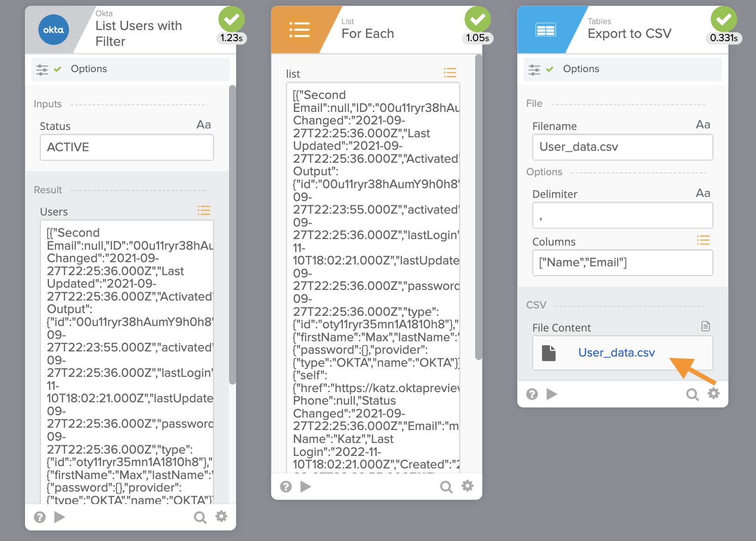The height and width of the screenshot is (541, 756).
Task: Open help for the For Each card
Action: [x=286, y=486]
